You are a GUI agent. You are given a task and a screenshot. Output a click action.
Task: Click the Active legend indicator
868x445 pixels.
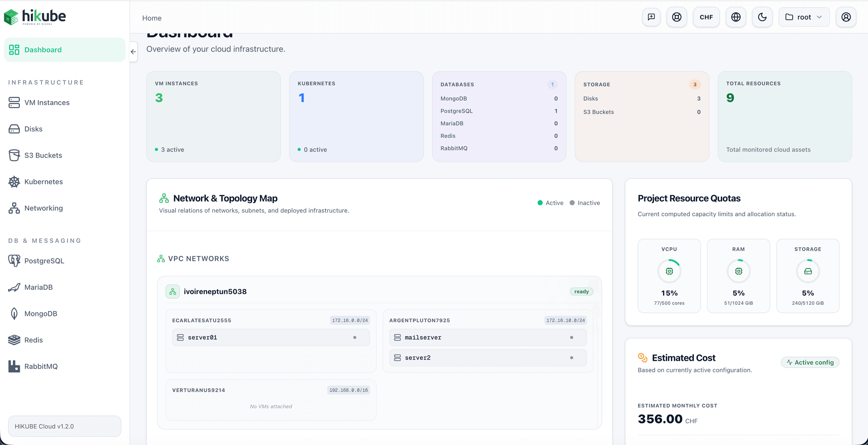[x=550, y=203]
